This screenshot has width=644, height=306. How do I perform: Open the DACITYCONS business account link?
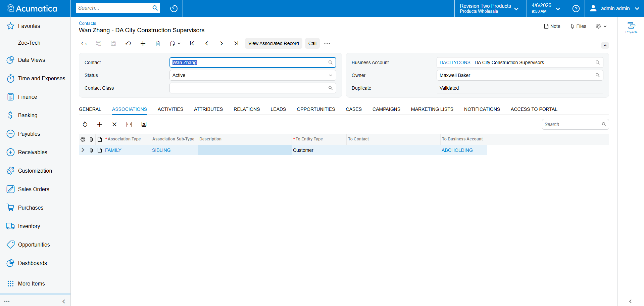[455, 62]
